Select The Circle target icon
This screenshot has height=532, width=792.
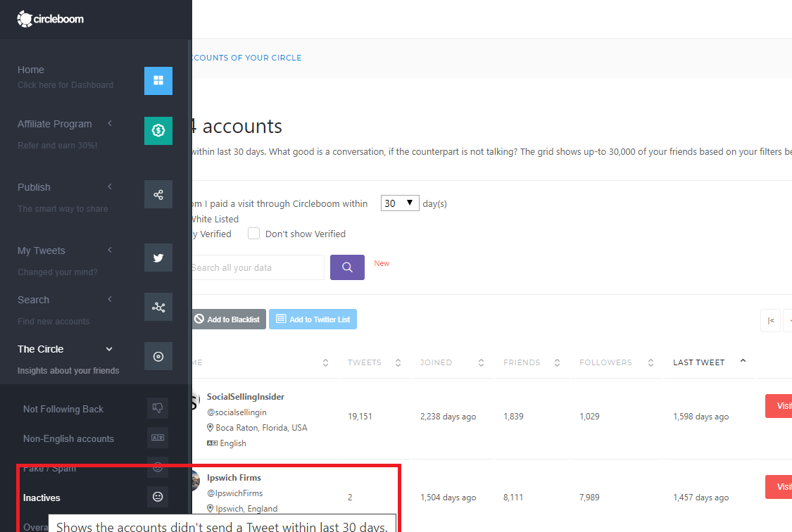point(158,356)
